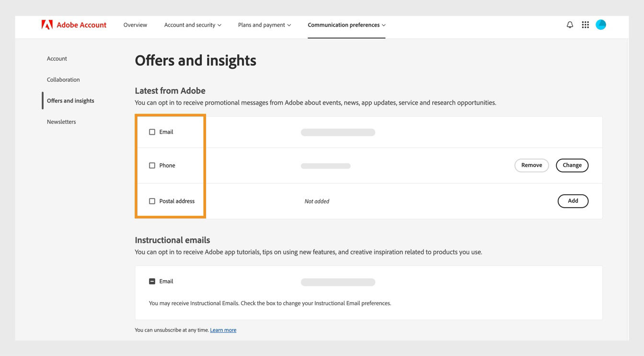This screenshot has height=356, width=644.
Task: Select Collaboration in the sidebar
Action: [63, 79]
